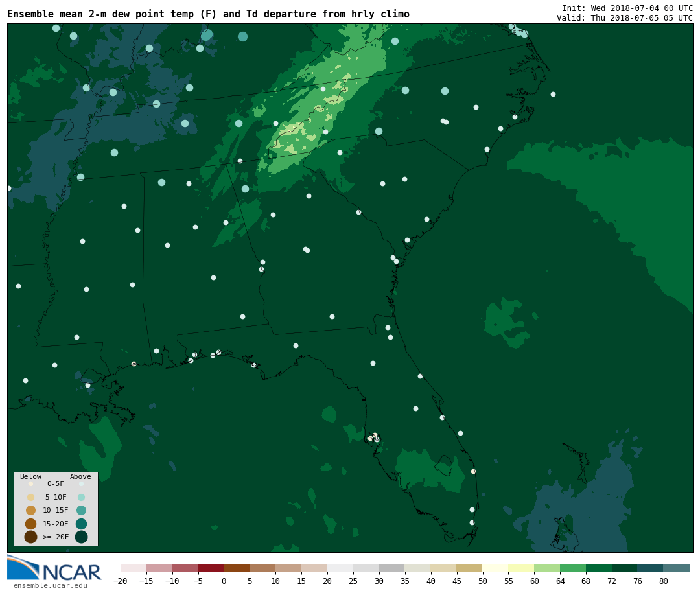Click the light green colorbar segment 60 to 64

coord(547,568)
